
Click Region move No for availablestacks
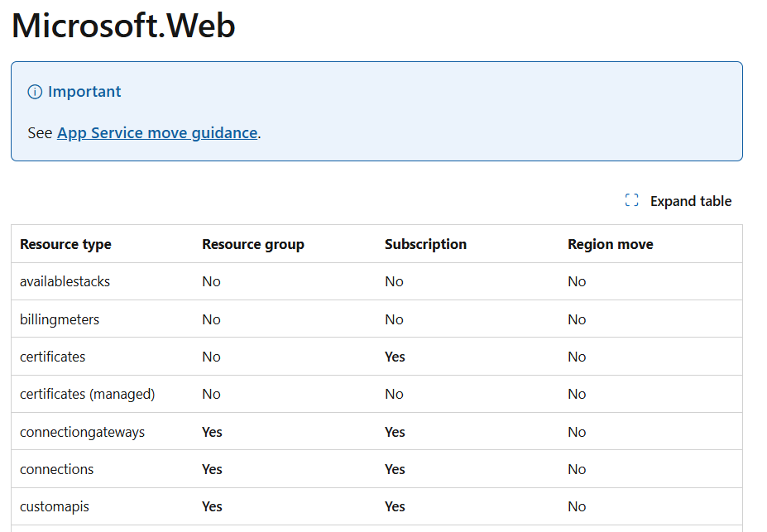[x=577, y=281]
